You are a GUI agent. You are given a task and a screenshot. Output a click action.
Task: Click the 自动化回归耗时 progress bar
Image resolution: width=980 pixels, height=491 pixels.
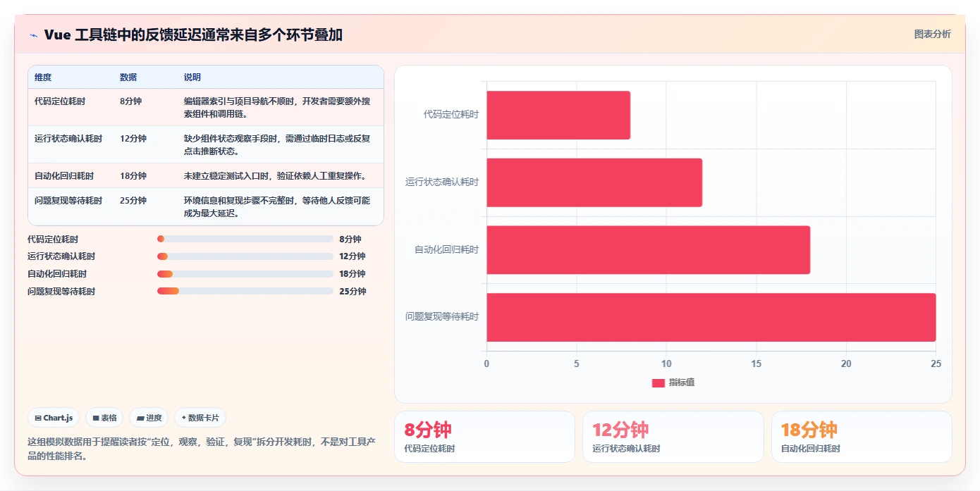(245, 274)
